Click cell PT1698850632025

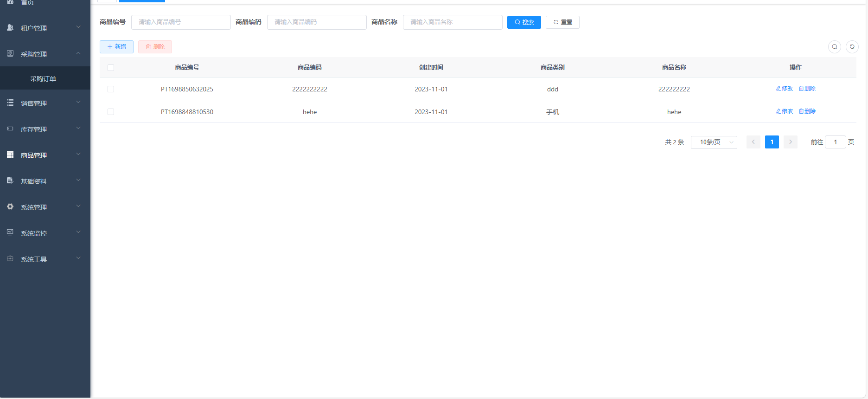tap(187, 89)
